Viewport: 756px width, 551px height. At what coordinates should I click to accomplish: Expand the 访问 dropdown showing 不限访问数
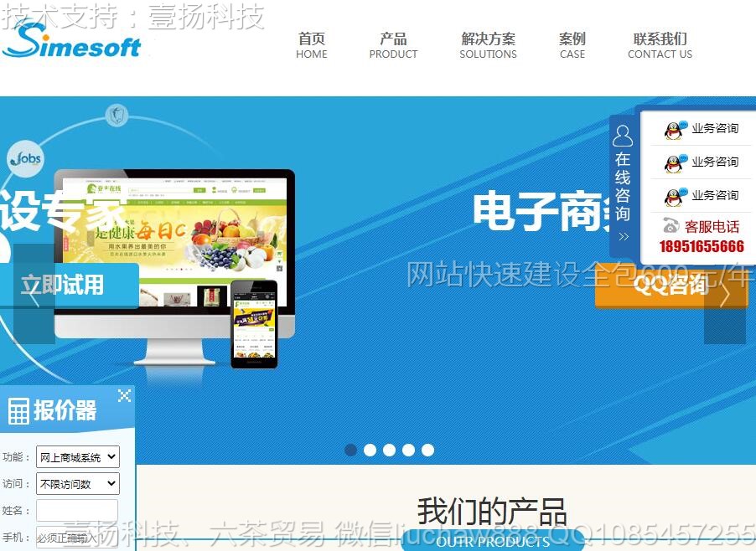click(x=78, y=484)
